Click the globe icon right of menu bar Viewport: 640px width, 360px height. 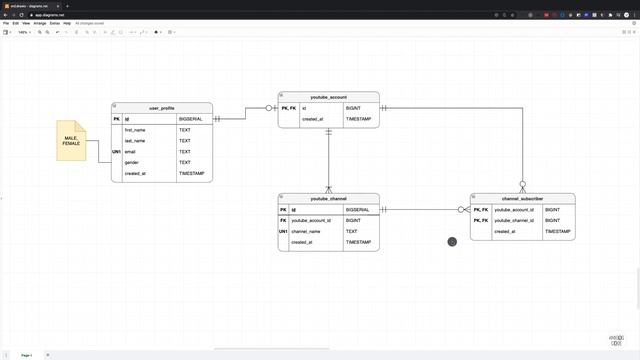pyautogui.click(x=634, y=23)
